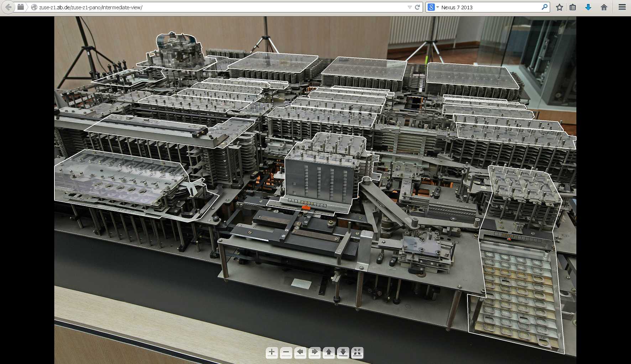Pan the panorama left
The image size is (631, 364).
click(x=300, y=353)
